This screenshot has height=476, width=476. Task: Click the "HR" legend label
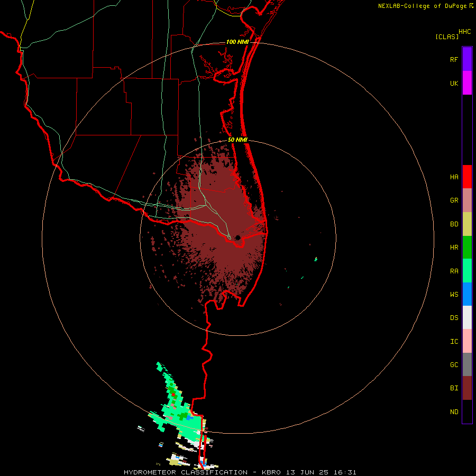click(x=454, y=248)
